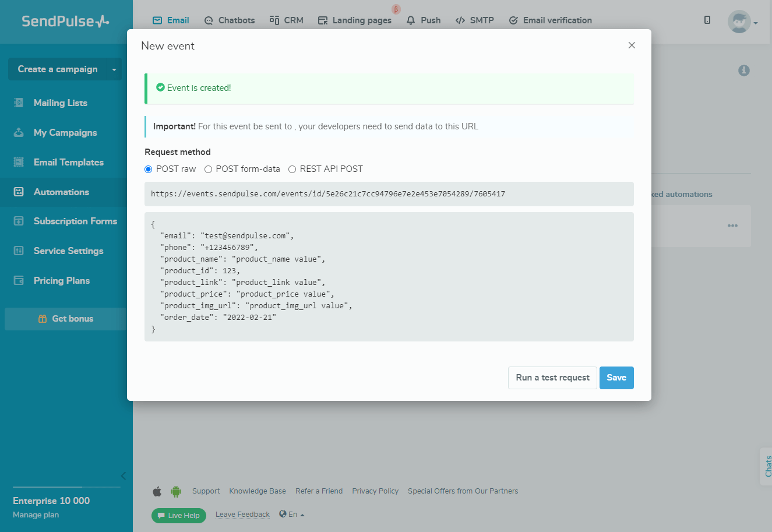Choose the REST API POST radio option

click(x=292, y=169)
